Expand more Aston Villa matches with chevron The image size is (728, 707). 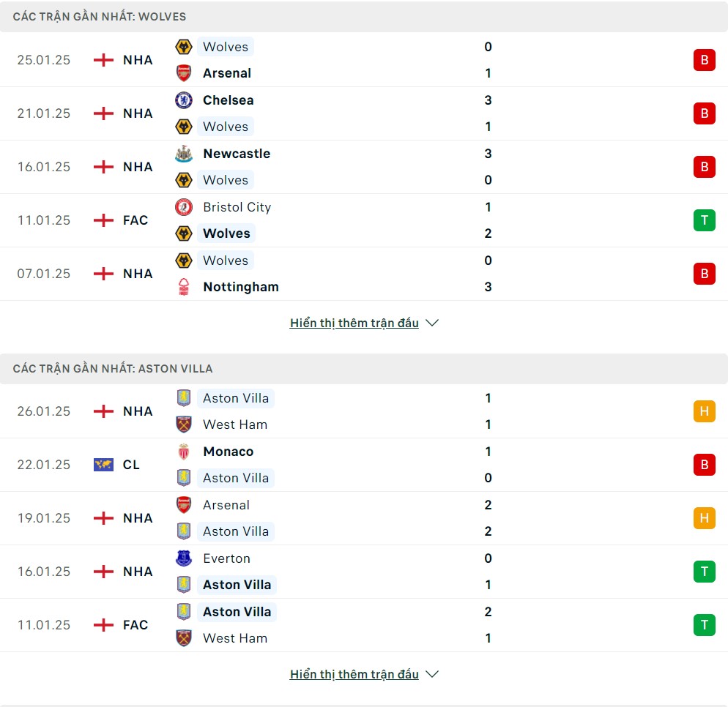[x=432, y=674]
